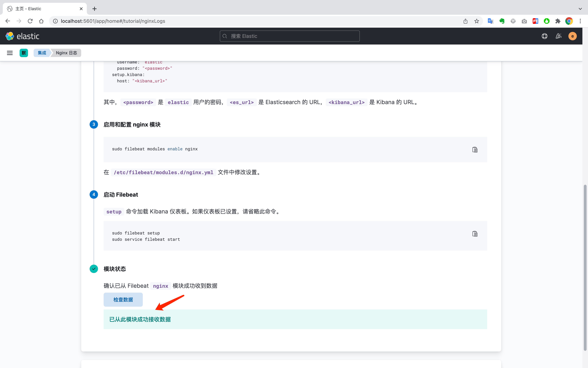Open Google Translate extension
Viewport: 588px width, 368px height.
click(491, 21)
